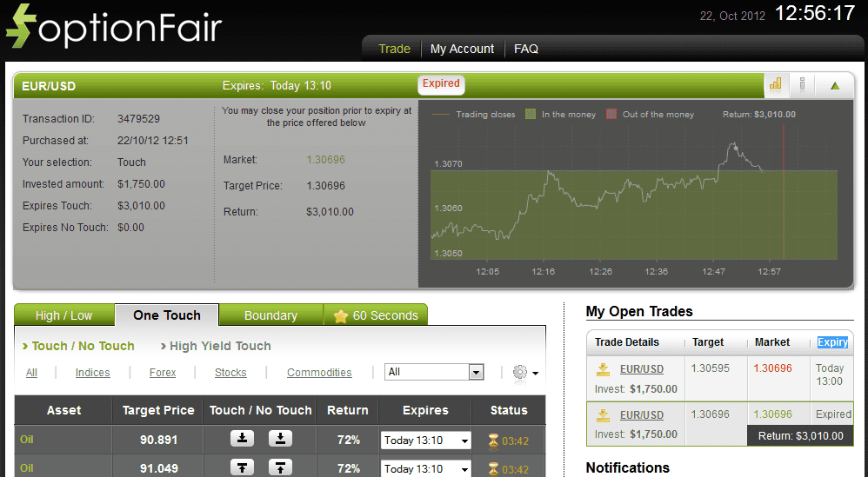
Task: Click the second down-arrow button for Oil 90.891
Action: (x=280, y=439)
